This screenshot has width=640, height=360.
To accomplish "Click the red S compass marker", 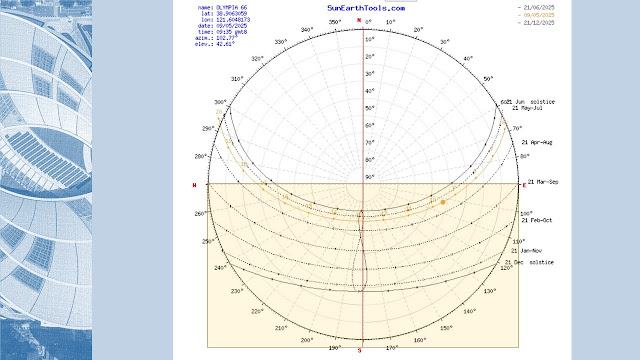I will [360, 351].
